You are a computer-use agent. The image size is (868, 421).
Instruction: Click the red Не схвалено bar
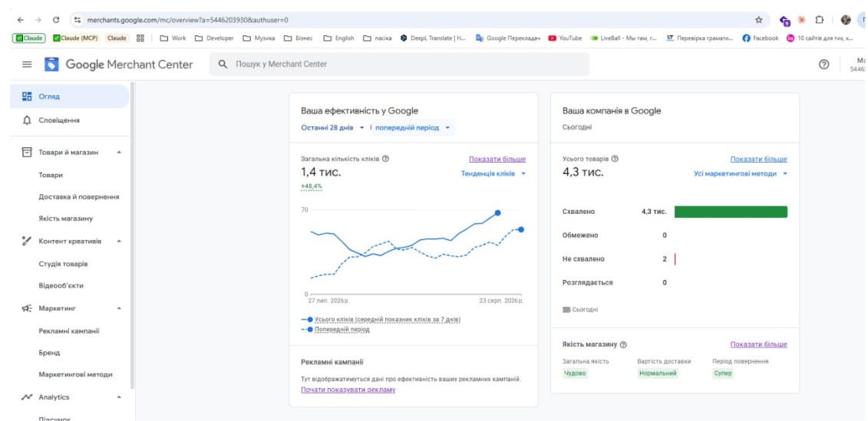click(x=675, y=259)
